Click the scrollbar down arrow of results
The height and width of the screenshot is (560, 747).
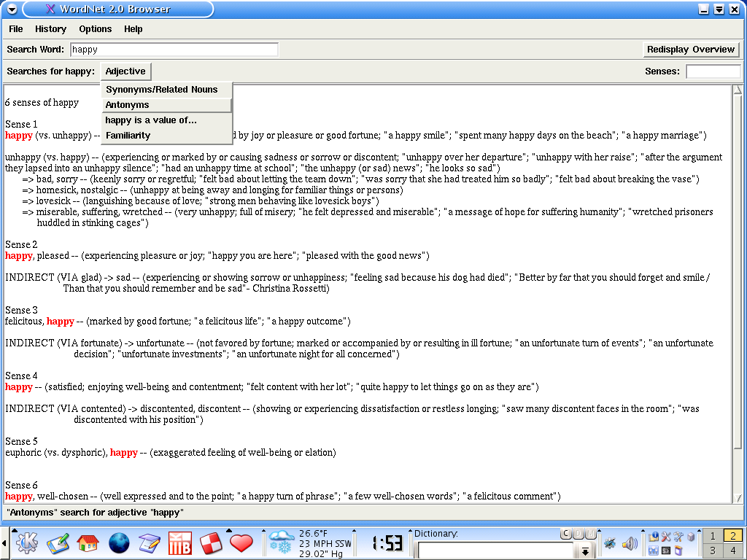click(738, 498)
